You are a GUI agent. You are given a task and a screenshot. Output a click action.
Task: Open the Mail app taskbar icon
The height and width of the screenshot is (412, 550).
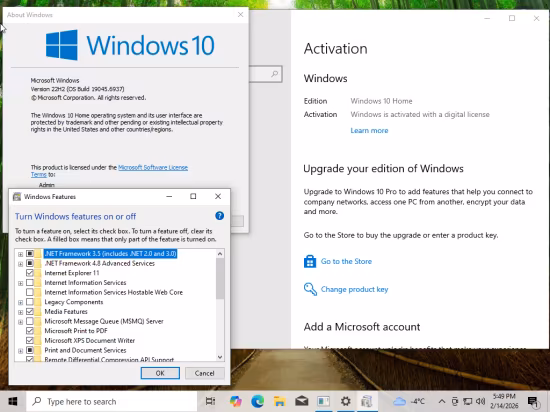pos(301,401)
